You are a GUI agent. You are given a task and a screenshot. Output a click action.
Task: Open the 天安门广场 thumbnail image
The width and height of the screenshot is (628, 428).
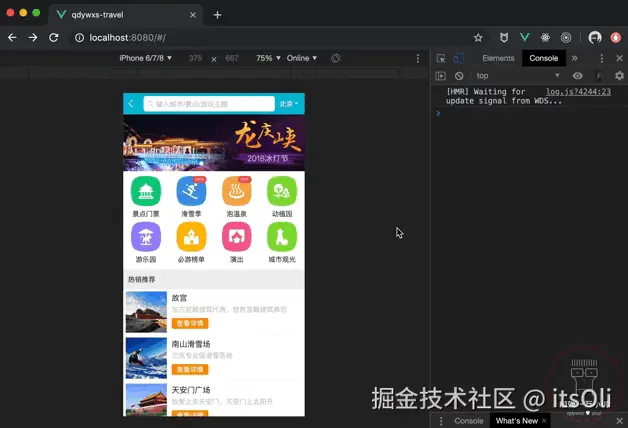click(x=146, y=400)
